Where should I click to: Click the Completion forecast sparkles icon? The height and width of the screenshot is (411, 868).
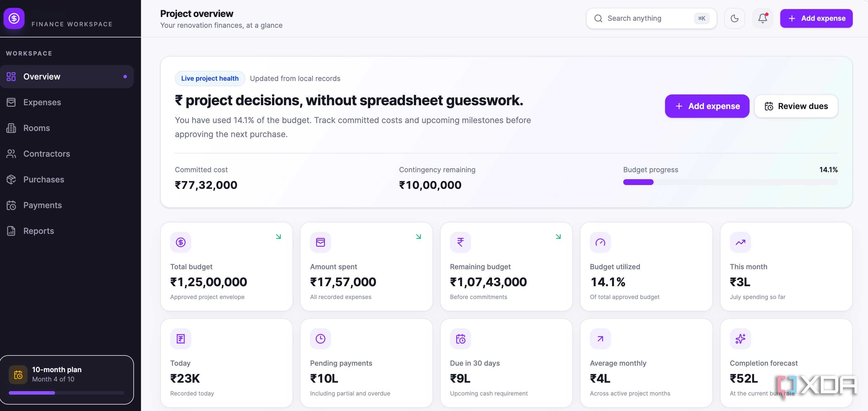pos(740,339)
